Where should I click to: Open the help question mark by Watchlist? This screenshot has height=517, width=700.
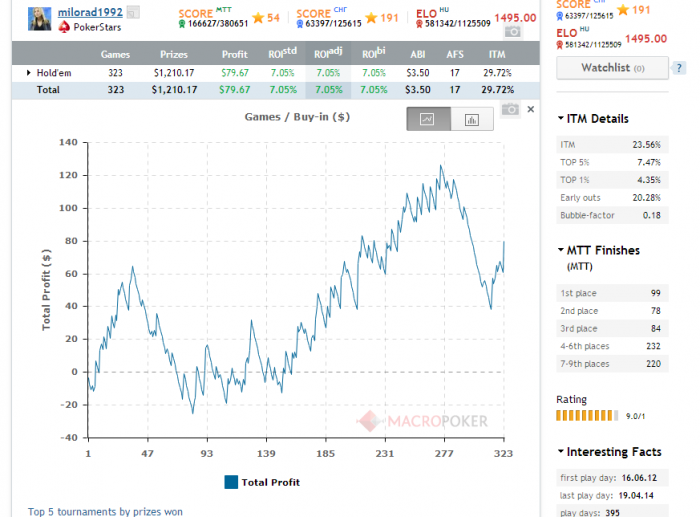[x=679, y=68]
